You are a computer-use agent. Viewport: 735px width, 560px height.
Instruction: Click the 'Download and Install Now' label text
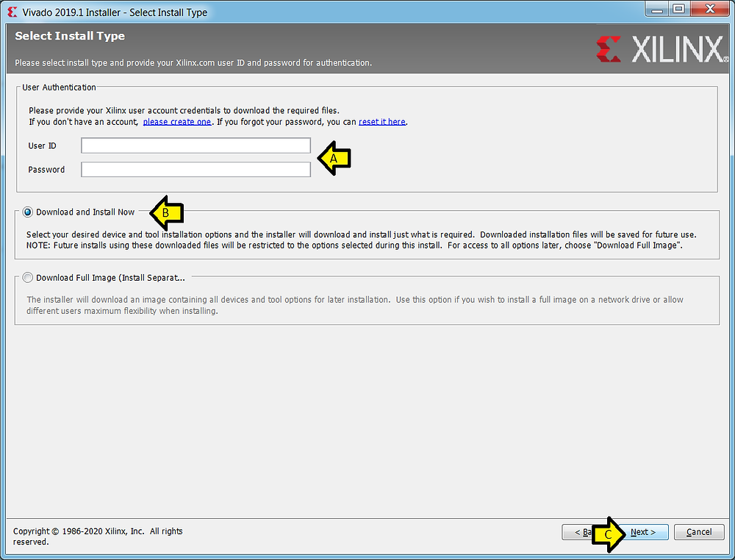[x=85, y=212]
